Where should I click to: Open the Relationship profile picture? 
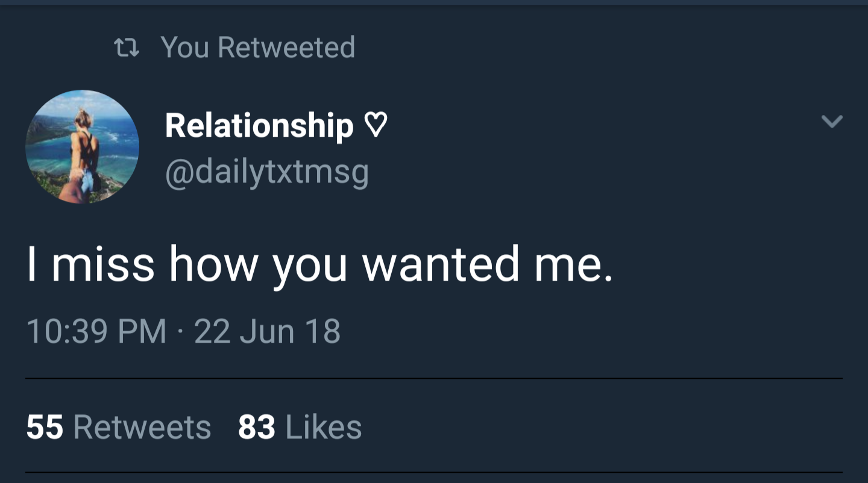[x=83, y=146]
